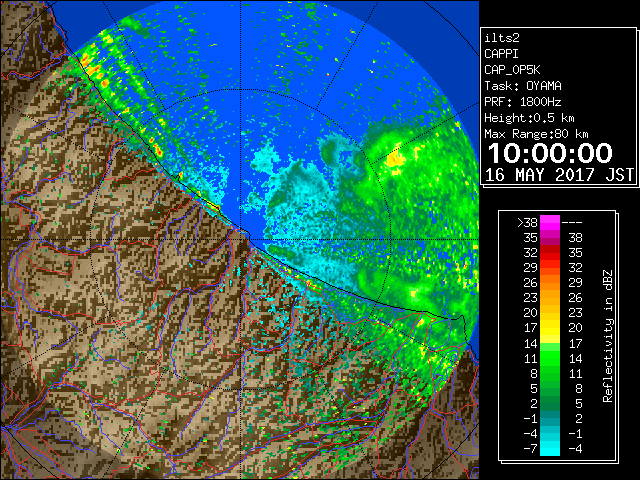Click the "-7" legend label

[530, 448]
